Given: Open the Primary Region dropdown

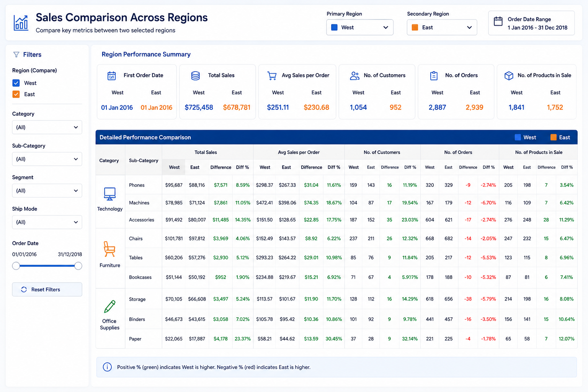Looking at the screenshot, I should [360, 28].
